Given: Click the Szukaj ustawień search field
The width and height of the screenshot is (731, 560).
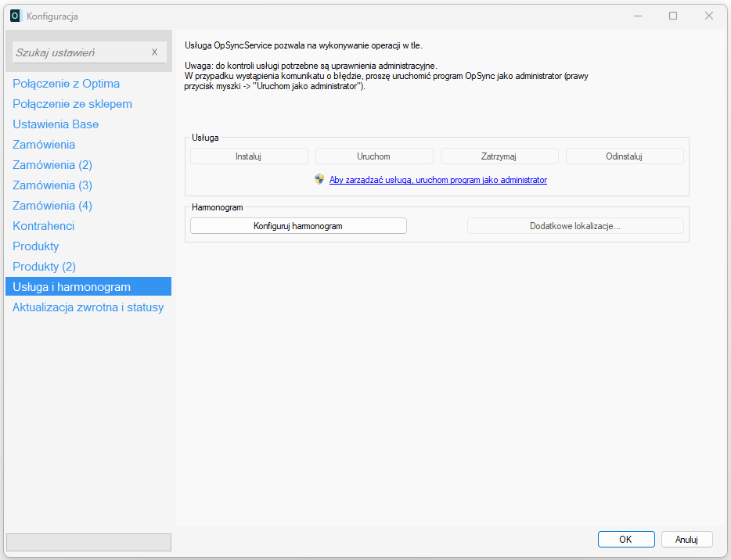Looking at the screenshot, I should point(78,52).
